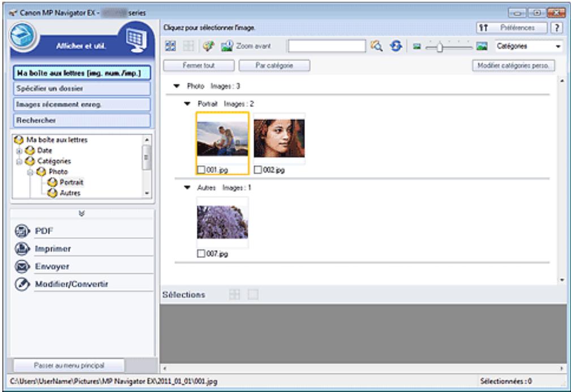Screen dimensions: 571x392
Task: Select Spécifier un dossier option
Action: pos(82,88)
